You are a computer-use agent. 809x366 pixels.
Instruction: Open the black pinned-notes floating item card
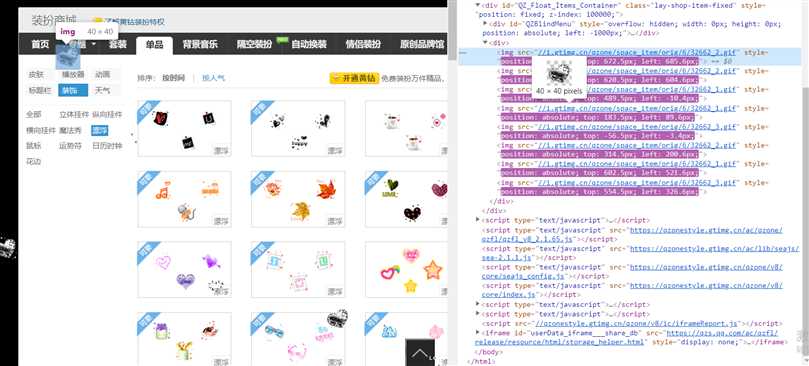pos(184,129)
